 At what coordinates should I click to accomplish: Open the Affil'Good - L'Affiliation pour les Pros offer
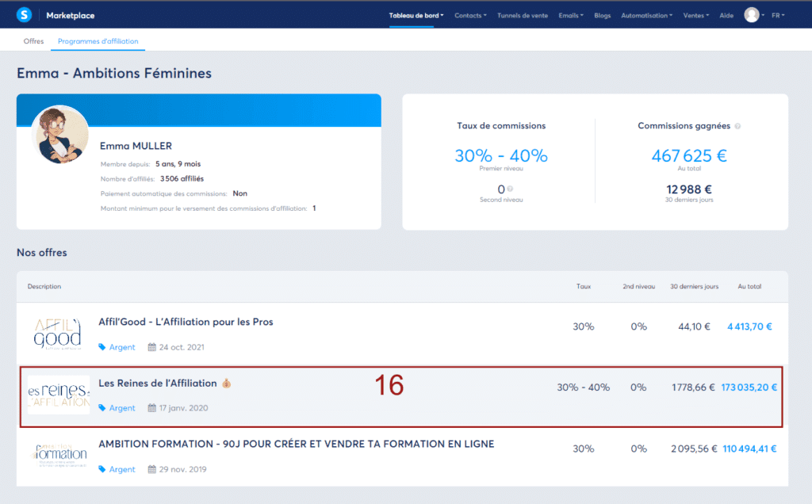tap(186, 322)
